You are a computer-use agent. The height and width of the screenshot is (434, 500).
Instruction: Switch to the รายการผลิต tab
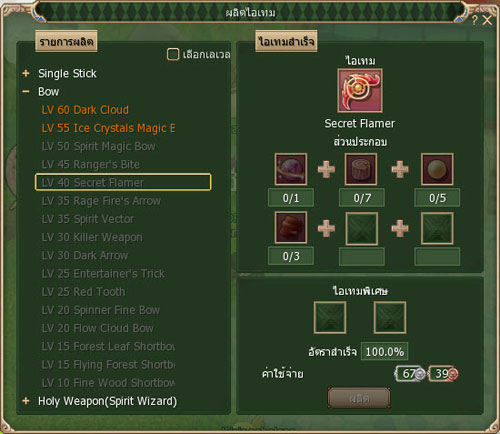(66, 41)
